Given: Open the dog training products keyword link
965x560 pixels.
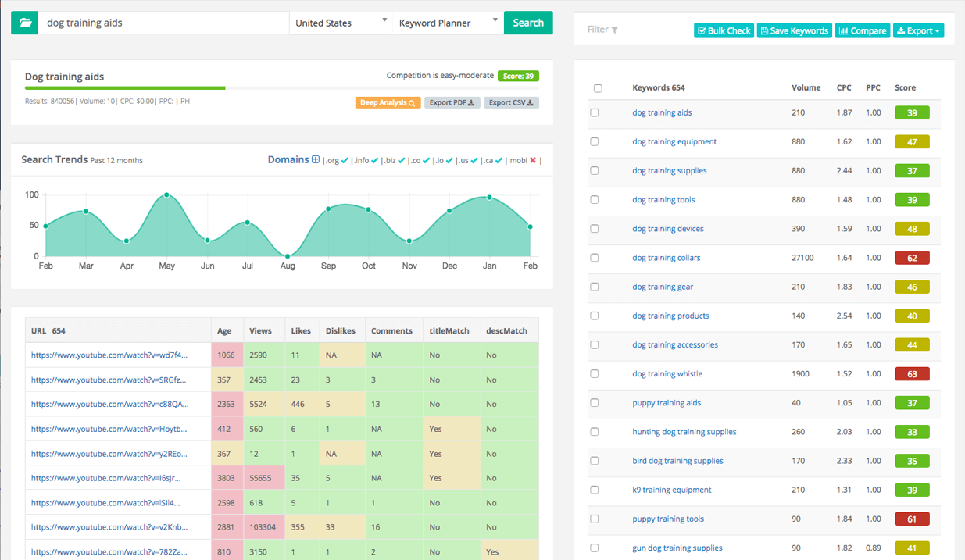Looking at the screenshot, I should coord(670,316).
